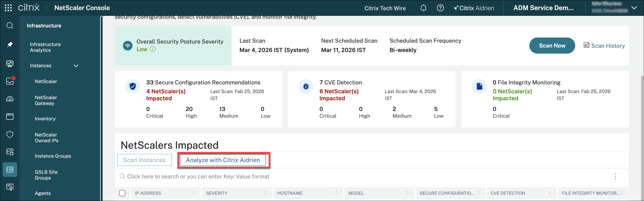Click the Scan Now button
Image resolution: width=644 pixels, height=201 pixels.
tap(552, 46)
